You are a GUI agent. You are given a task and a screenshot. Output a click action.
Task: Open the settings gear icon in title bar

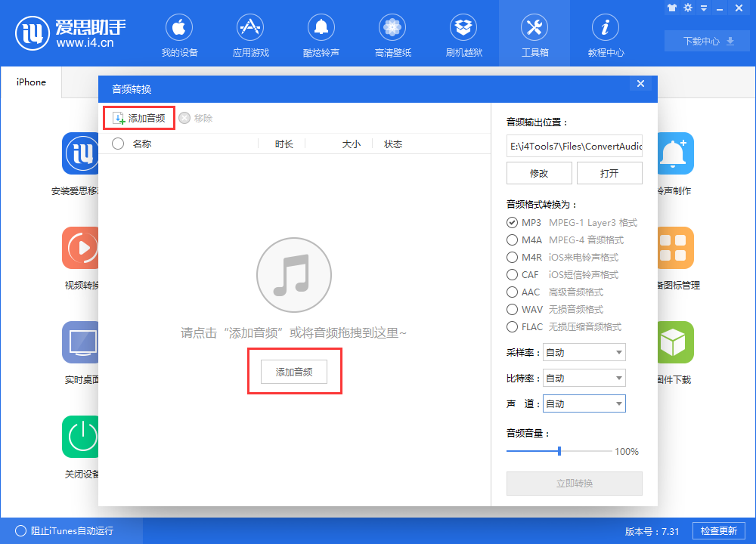click(x=688, y=8)
